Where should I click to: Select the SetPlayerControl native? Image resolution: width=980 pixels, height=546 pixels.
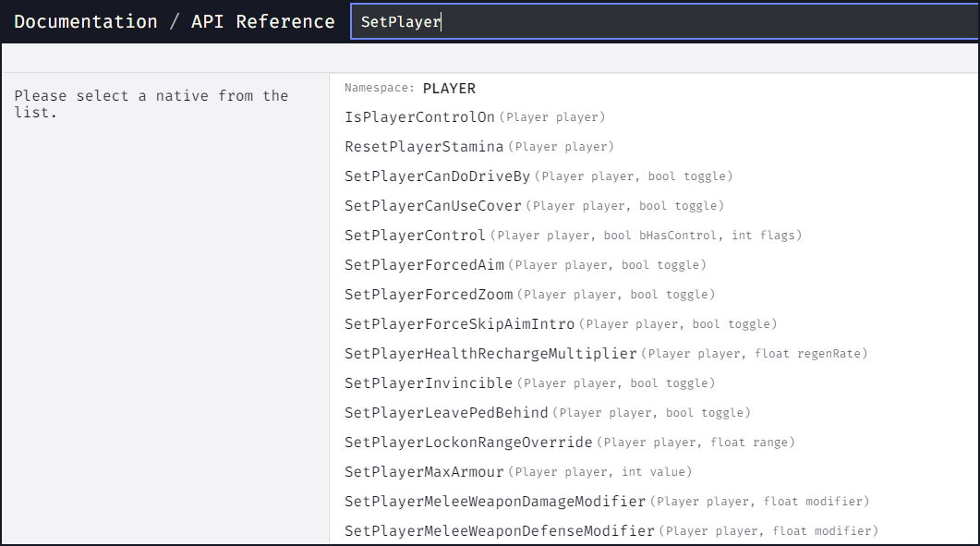point(415,236)
